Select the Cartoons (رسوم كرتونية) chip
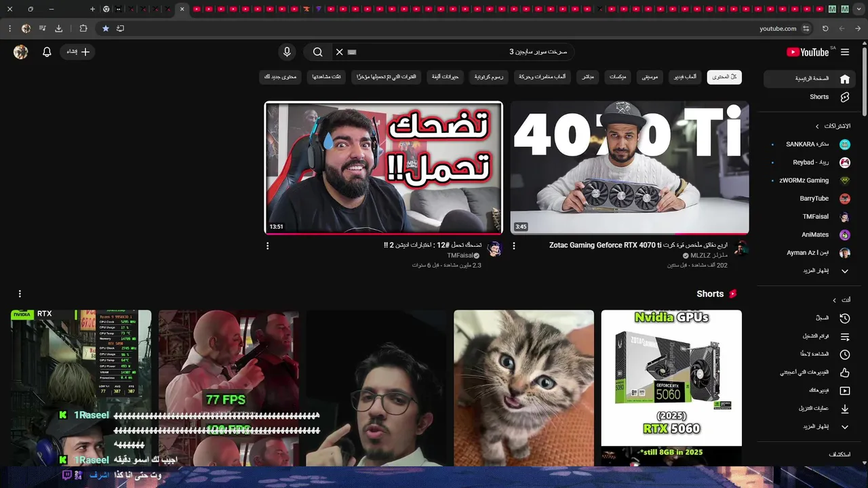The image size is (868, 488). [489, 77]
